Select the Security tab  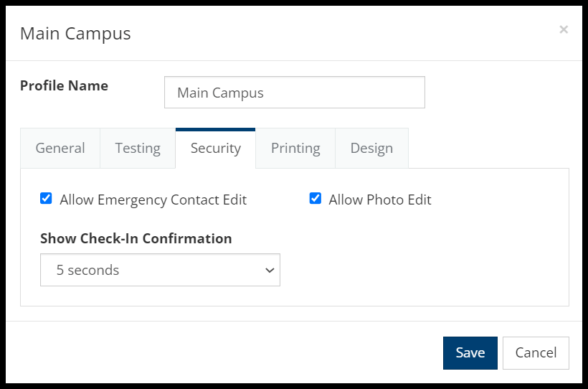tap(216, 148)
